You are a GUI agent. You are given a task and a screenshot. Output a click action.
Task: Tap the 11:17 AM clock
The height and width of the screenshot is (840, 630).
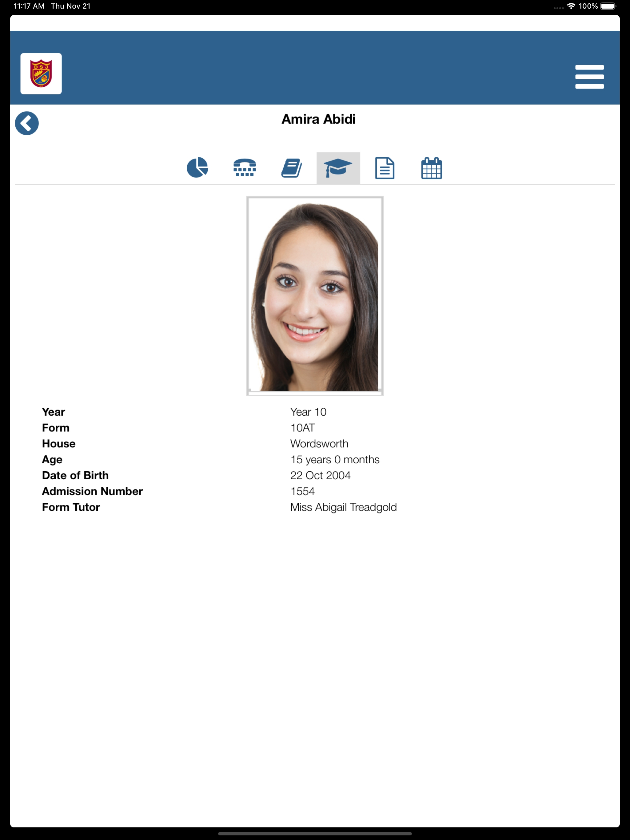29,6
